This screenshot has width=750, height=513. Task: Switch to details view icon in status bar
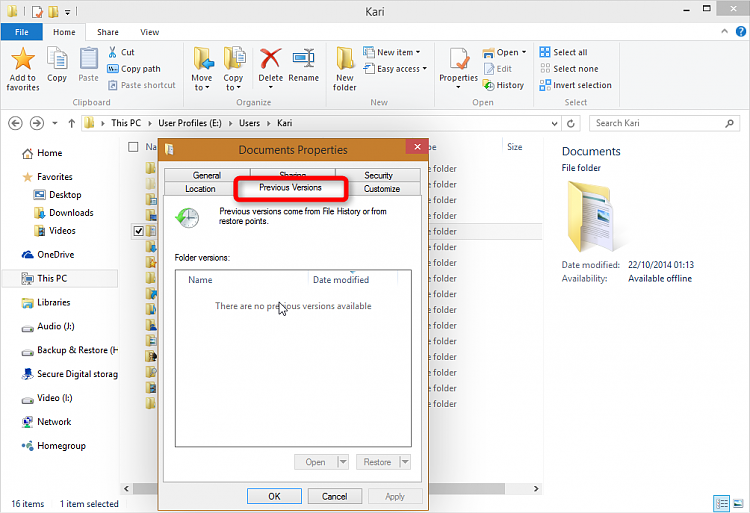click(x=721, y=503)
